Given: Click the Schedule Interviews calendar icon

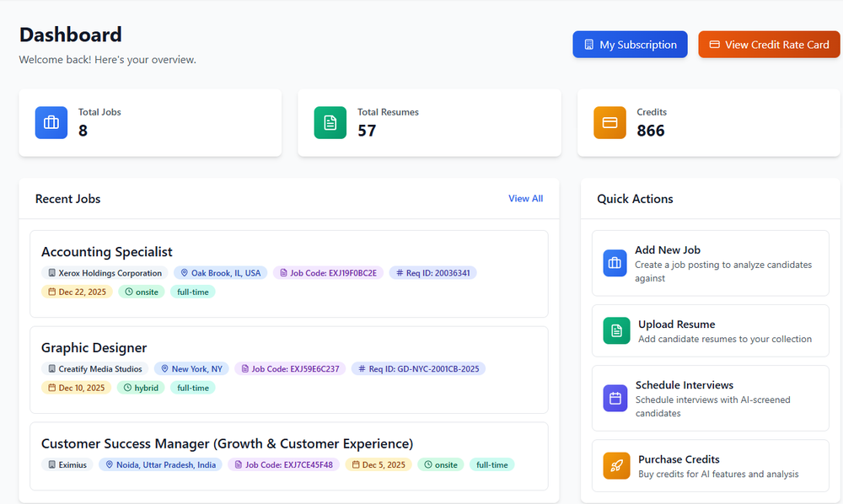Looking at the screenshot, I should [x=615, y=398].
